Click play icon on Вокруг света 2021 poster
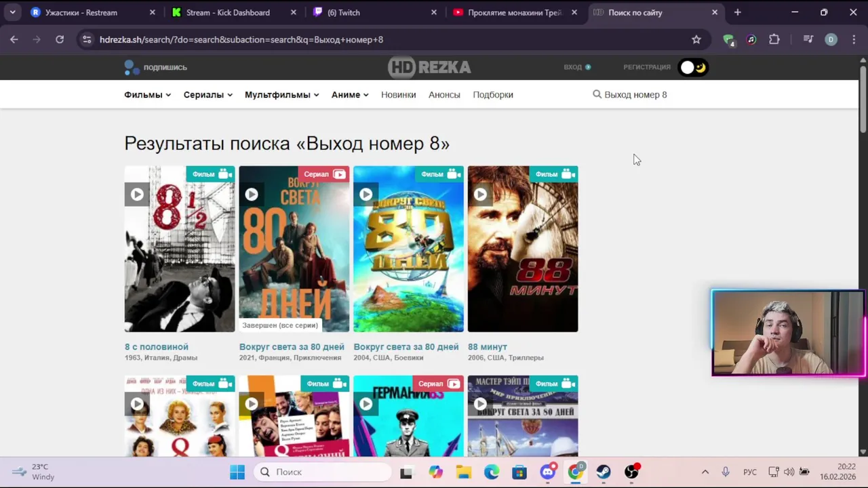 [x=252, y=195]
